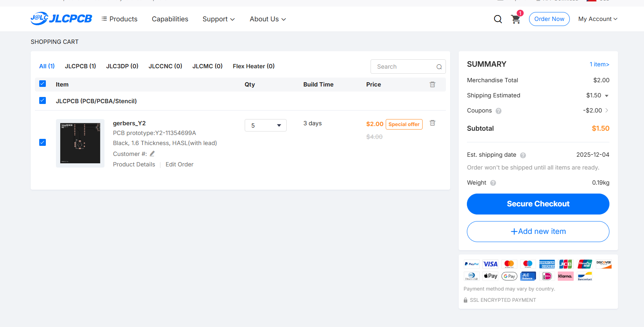
Task: Click the header trash icon to delete all
Action: pos(432,85)
